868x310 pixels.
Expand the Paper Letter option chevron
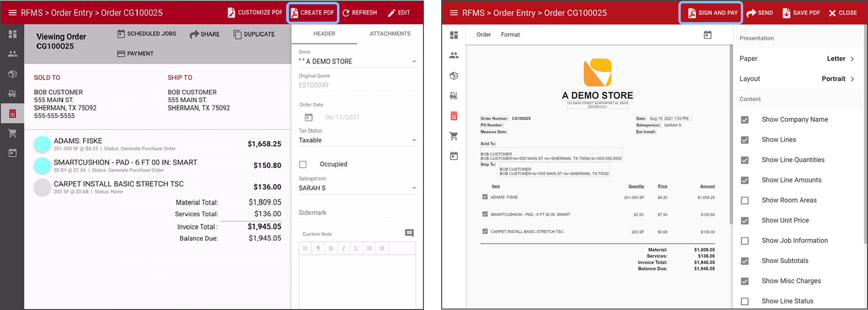pos(852,59)
